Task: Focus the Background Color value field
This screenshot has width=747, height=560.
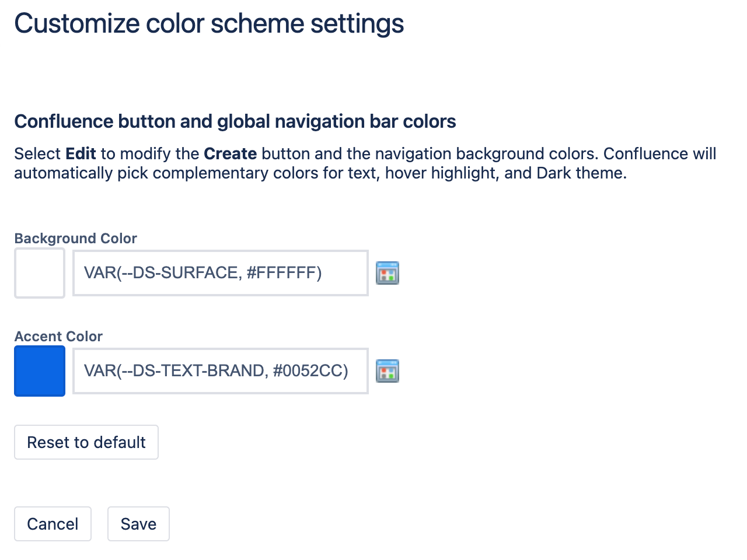Action: [221, 273]
